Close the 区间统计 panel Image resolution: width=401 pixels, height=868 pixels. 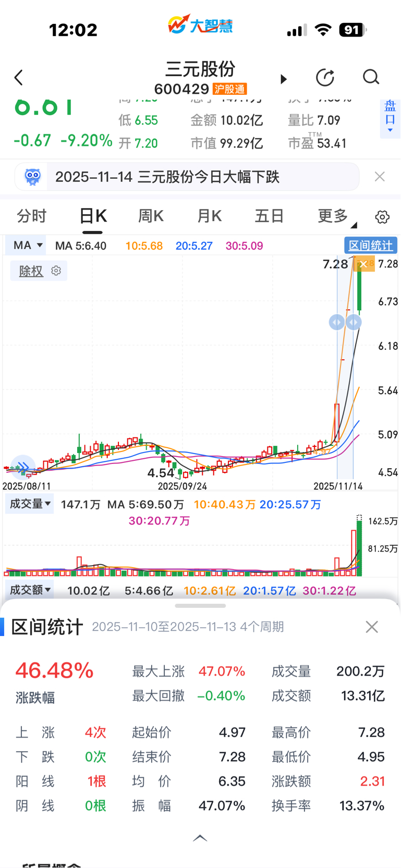tap(372, 627)
